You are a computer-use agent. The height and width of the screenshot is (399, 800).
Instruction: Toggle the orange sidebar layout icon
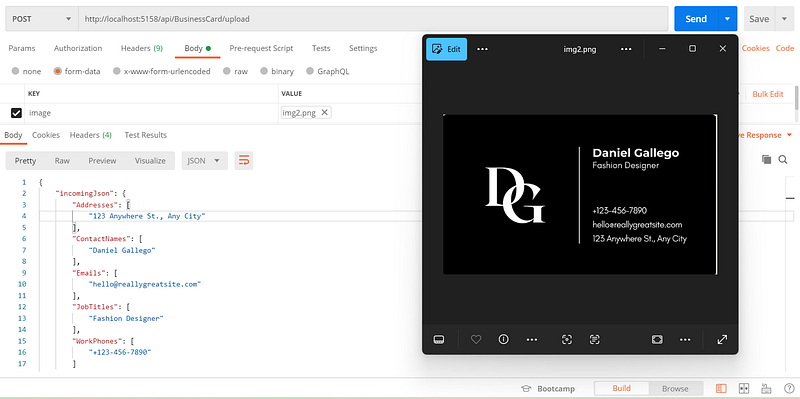(721, 389)
